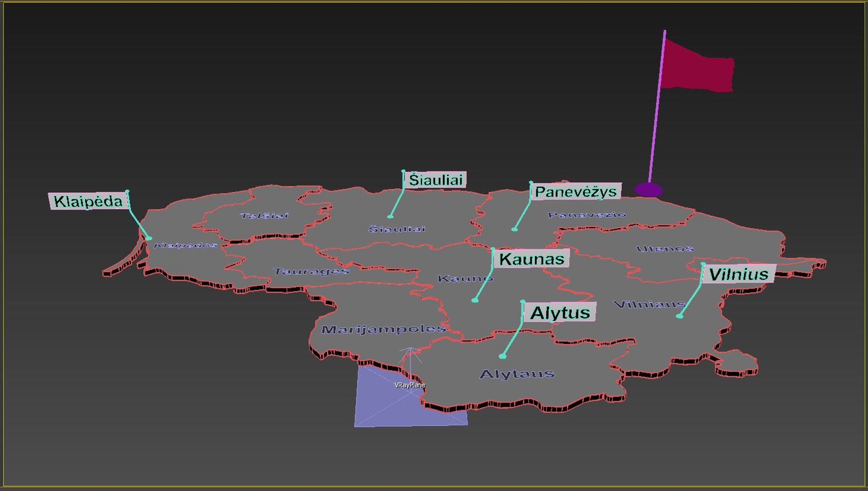Click the Šiauliai region text on map
The image size is (868, 491).
coord(397,229)
